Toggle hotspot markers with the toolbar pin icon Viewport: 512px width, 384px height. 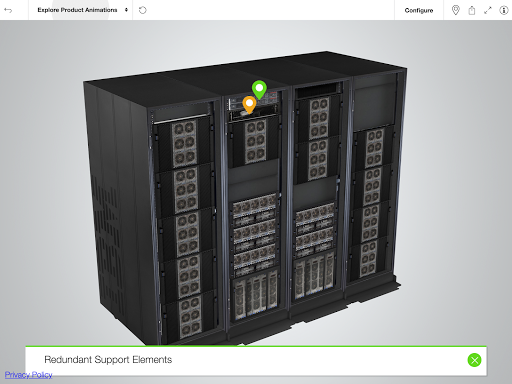(455, 10)
